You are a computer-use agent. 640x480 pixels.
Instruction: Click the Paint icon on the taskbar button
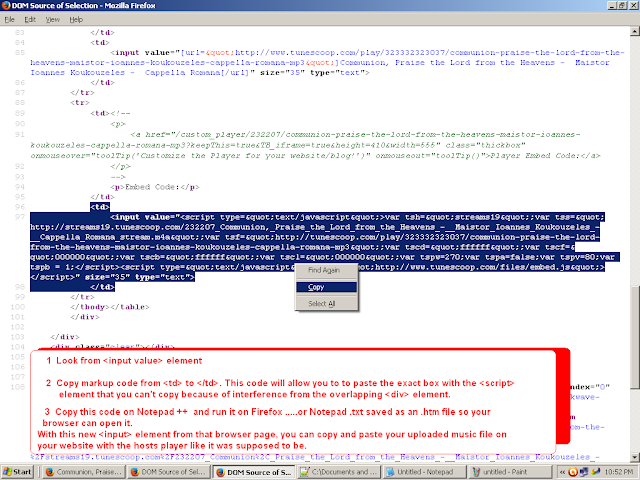(476, 472)
